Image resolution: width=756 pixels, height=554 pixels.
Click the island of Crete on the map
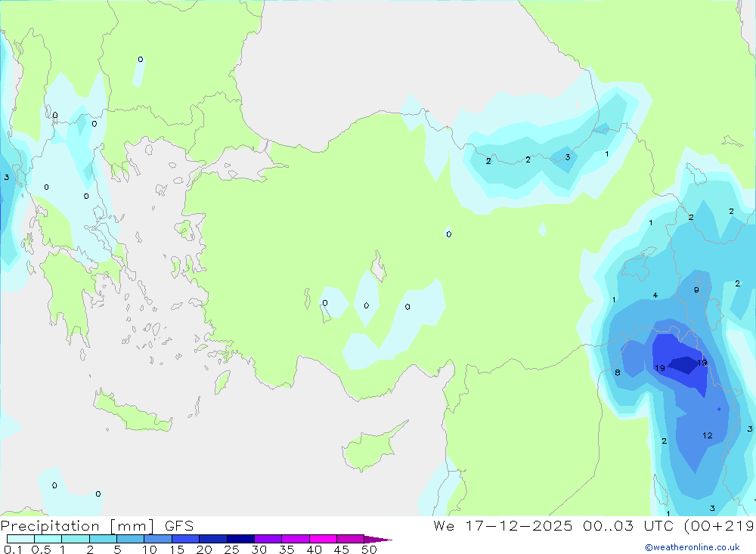coord(132,413)
